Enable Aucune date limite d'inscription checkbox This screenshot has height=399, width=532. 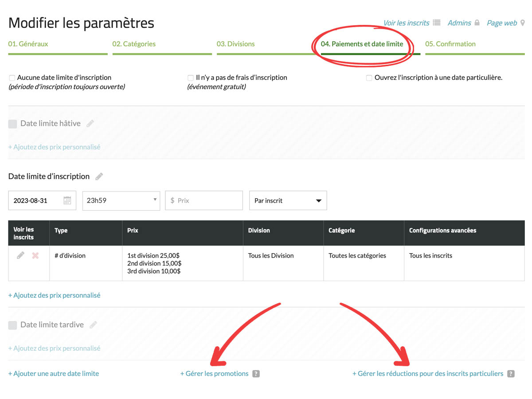[x=12, y=78]
